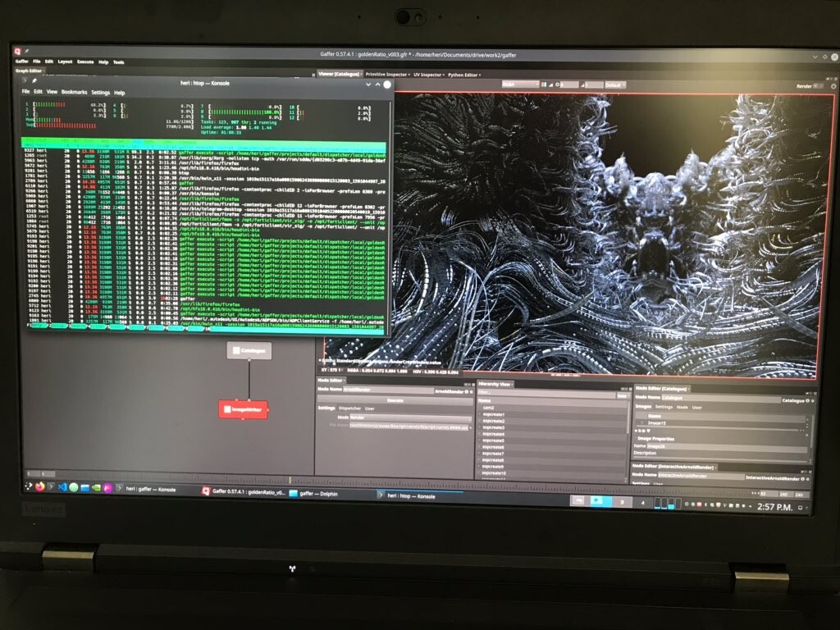840x630 pixels.
Task: Open the Node tab in the Catalogue Node Editor
Action: pyautogui.click(x=682, y=407)
